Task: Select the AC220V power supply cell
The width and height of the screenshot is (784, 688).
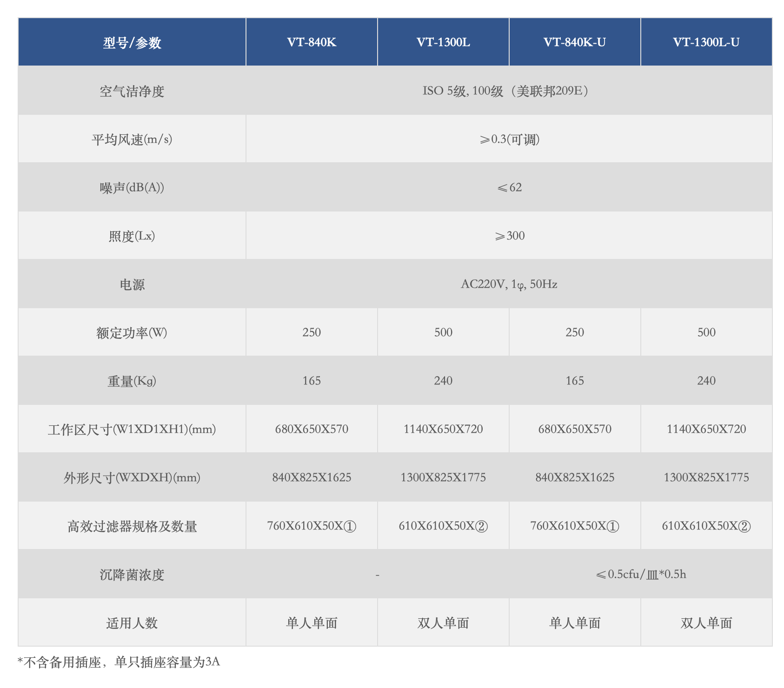Action: pos(512,284)
